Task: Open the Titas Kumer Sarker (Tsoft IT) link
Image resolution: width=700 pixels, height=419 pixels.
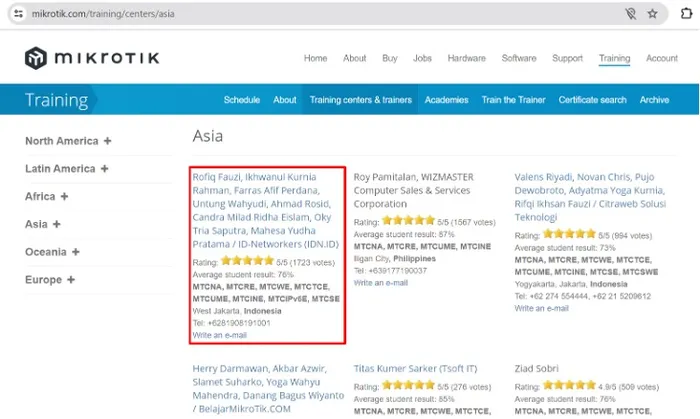Action: pyautogui.click(x=415, y=369)
